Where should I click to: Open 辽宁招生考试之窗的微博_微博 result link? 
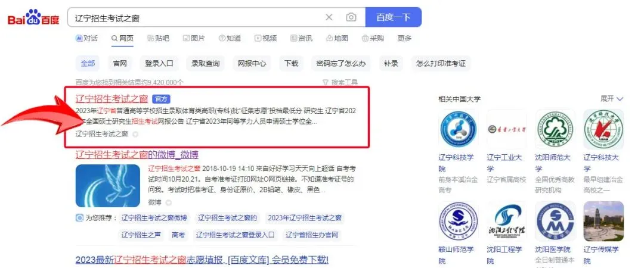click(x=137, y=155)
